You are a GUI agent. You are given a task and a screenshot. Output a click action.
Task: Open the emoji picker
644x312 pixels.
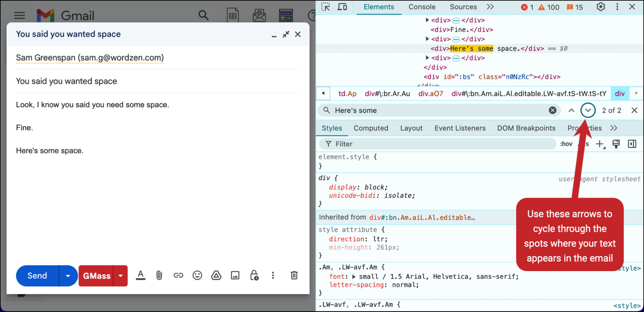(197, 275)
